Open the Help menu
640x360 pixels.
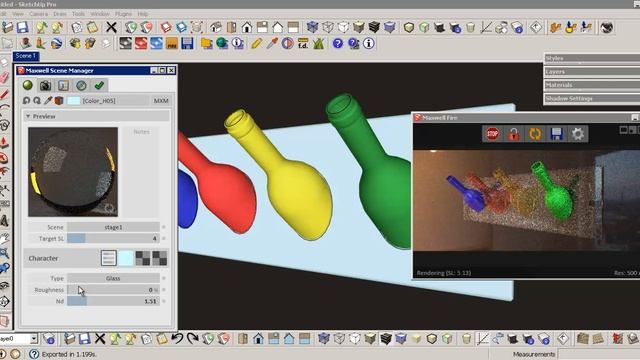142,14
